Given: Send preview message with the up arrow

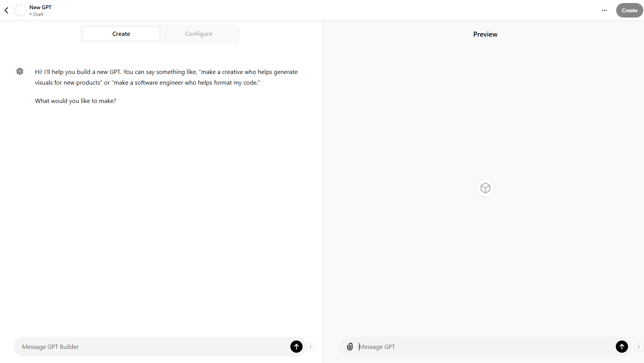Looking at the screenshot, I should 622,347.
